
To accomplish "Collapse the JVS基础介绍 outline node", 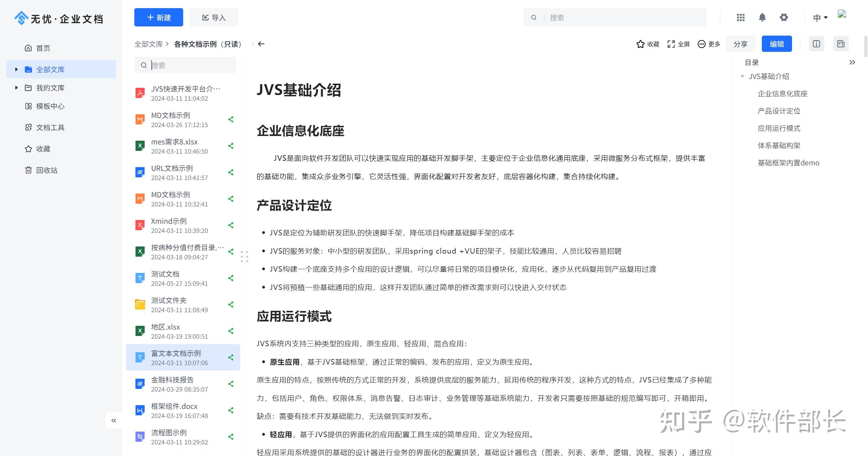I will point(742,76).
